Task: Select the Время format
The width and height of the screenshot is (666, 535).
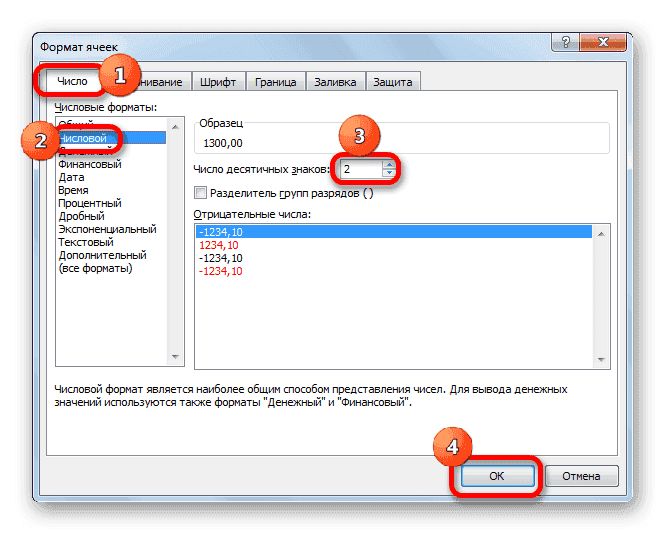Action: (x=112, y=190)
